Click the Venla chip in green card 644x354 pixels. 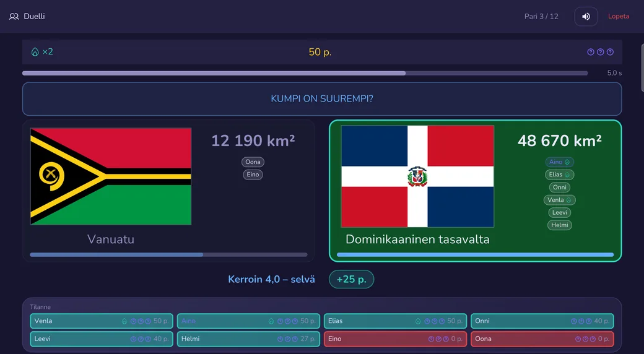tap(559, 200)
